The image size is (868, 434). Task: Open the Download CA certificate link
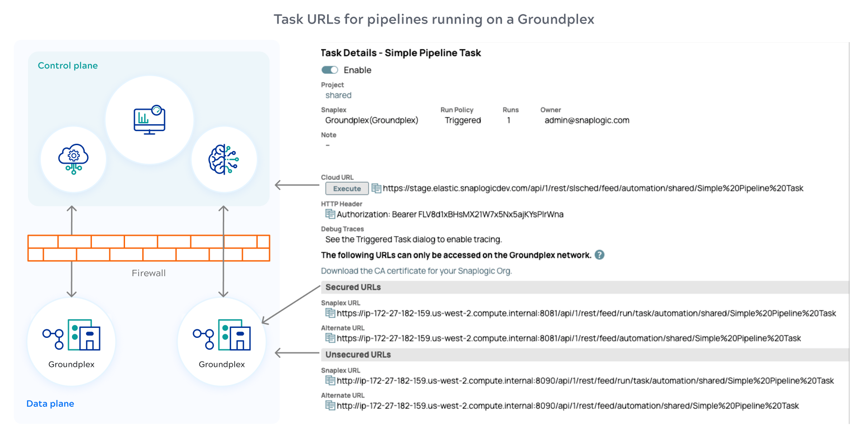[x=416, y=271]
